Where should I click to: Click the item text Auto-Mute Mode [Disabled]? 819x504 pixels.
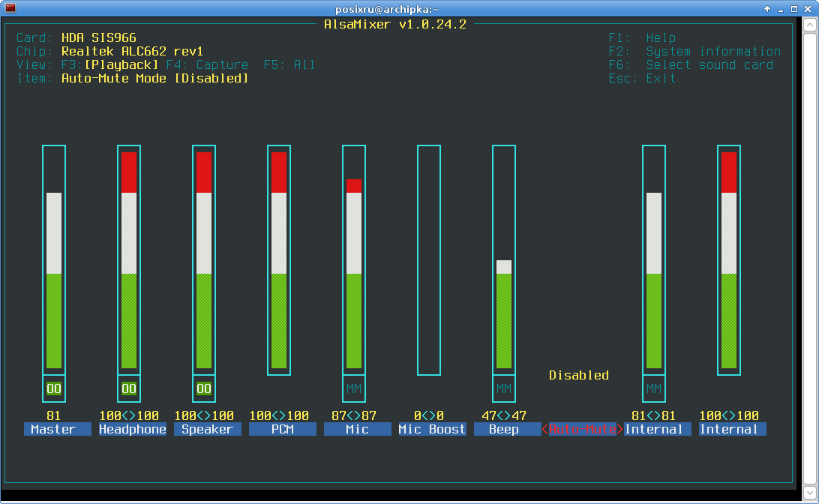tap(154, 78)
